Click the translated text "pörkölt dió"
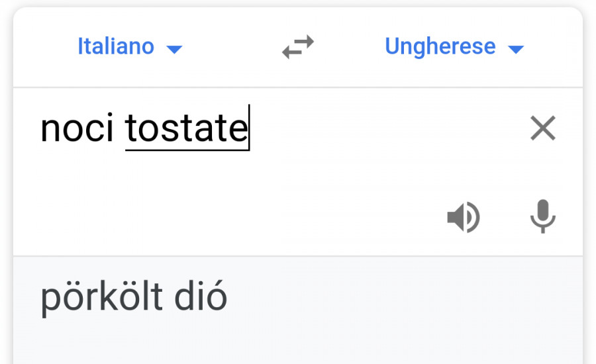596x364 pixels. point(134,298)
